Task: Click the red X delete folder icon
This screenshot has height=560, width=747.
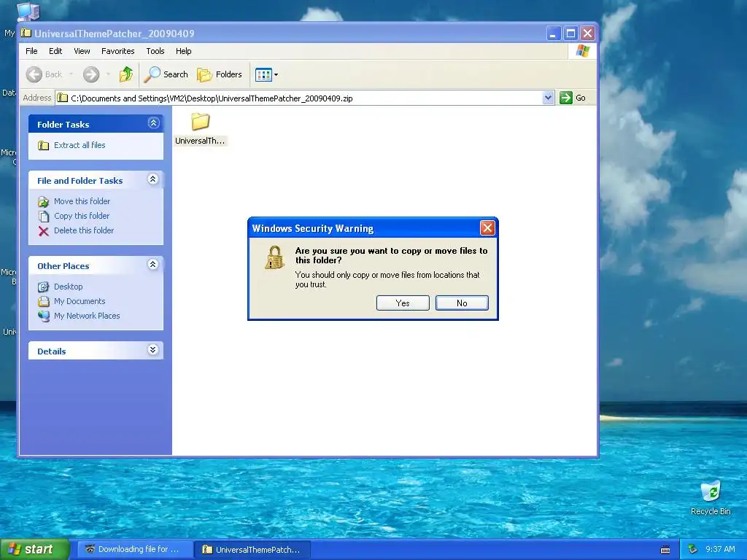Action: [x=43, y=231]
